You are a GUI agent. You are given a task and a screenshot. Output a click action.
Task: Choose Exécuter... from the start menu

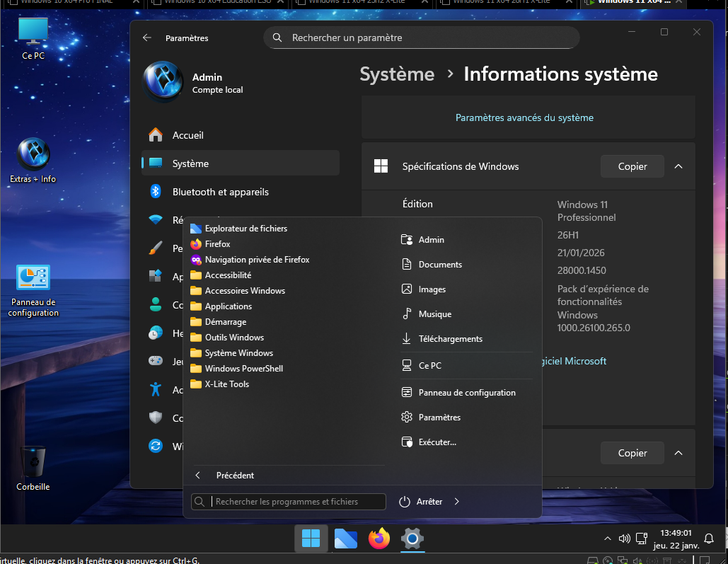click(x=437, y=442)
